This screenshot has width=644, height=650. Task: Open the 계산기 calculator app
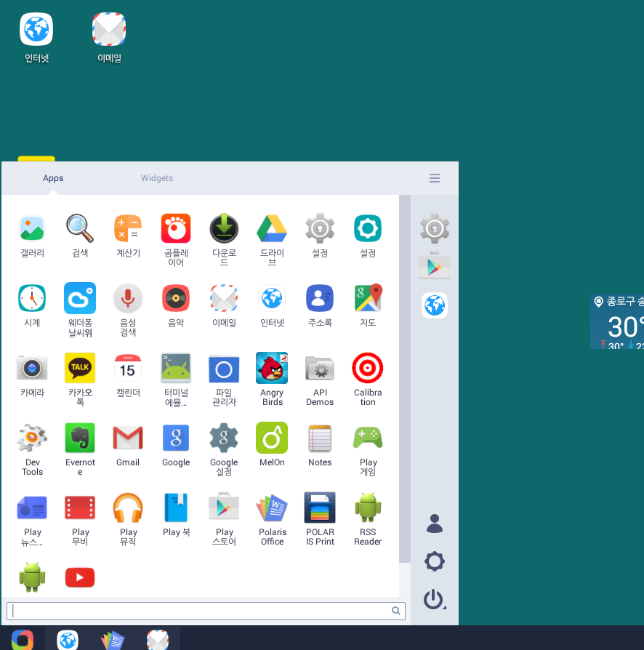pos(128,228)
